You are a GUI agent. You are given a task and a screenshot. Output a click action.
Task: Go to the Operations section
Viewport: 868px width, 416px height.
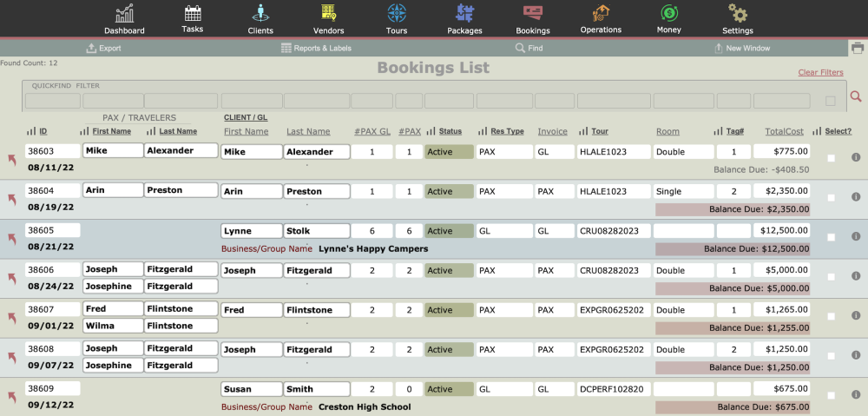click(x=601, y=19)
